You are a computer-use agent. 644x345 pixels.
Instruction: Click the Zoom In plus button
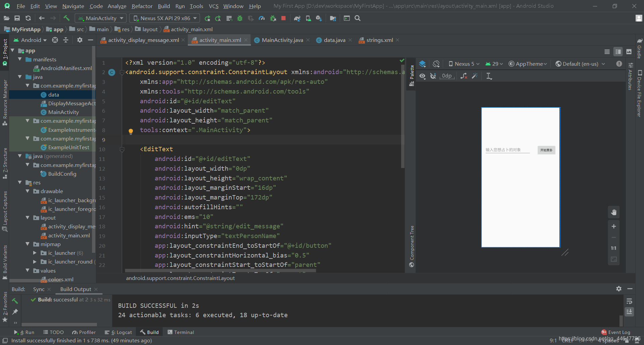pyautogui.click(x=613, y=226)
